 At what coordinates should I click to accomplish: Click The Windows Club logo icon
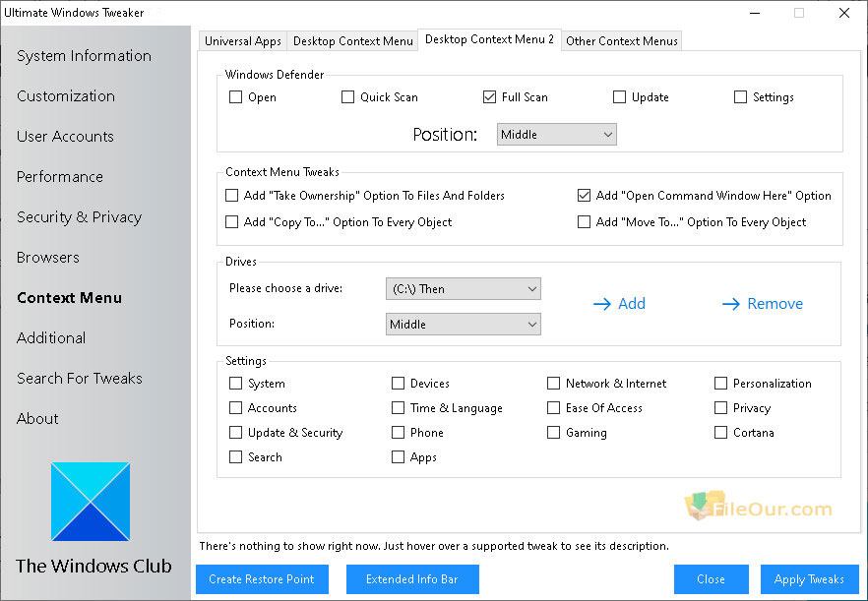coord(91,502)
